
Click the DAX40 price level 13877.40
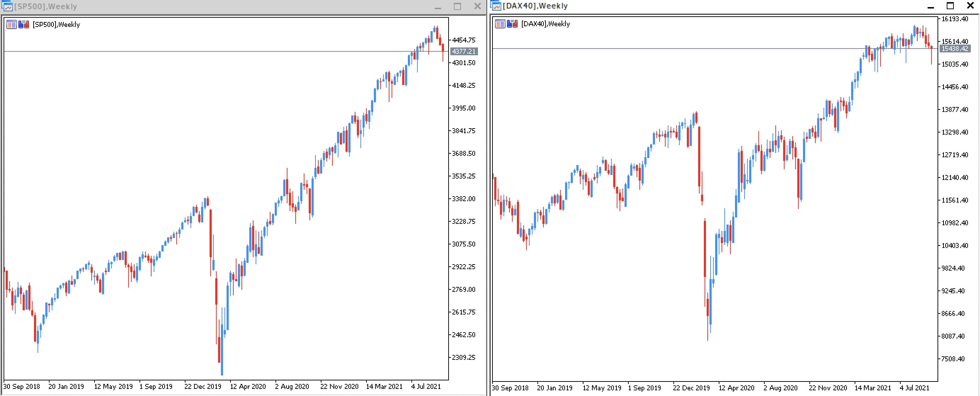(955, 110)
